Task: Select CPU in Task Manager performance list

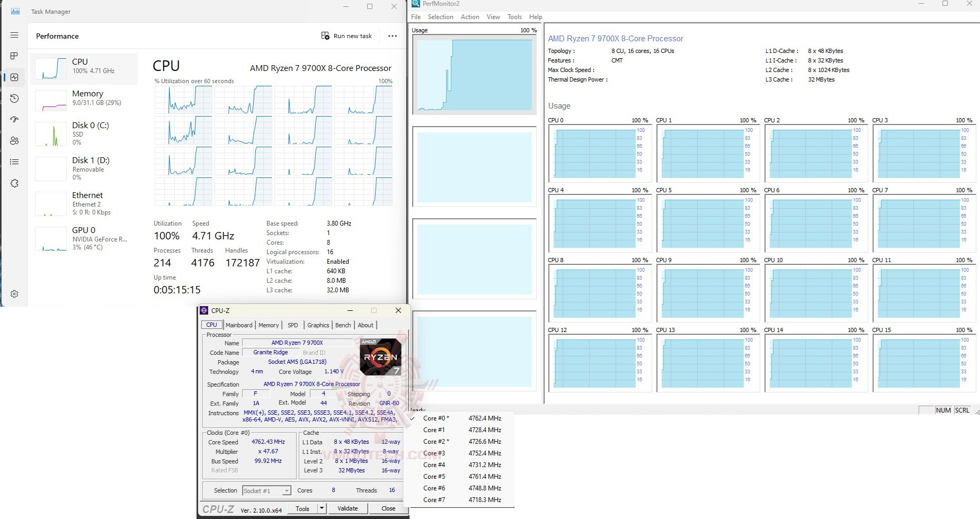Action: [84, 68]
